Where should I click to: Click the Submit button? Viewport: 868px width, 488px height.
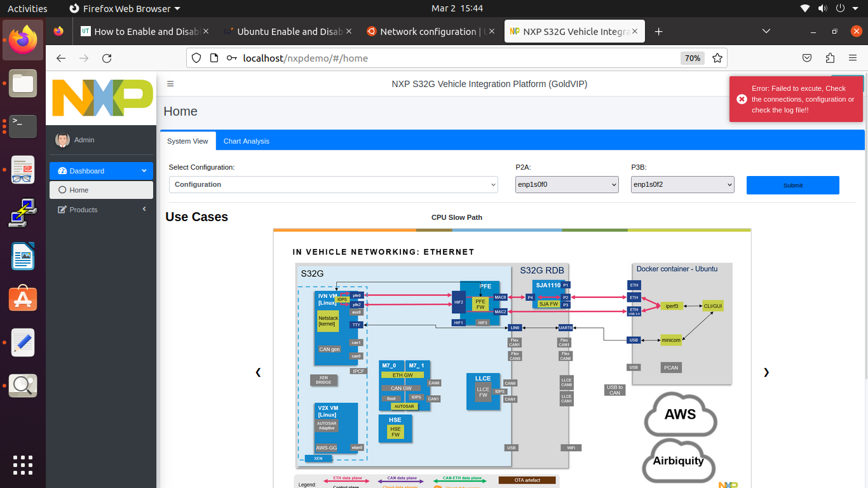793,185
